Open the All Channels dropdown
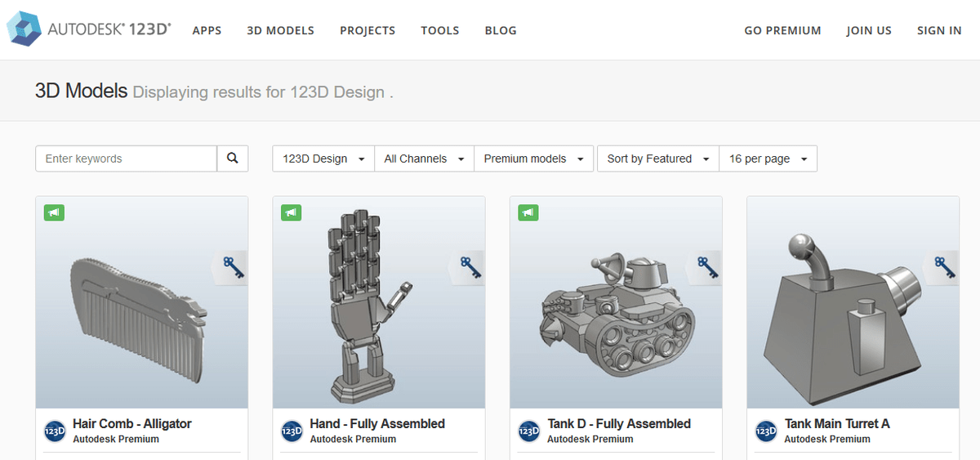980x460 pixels. [424, 159]
